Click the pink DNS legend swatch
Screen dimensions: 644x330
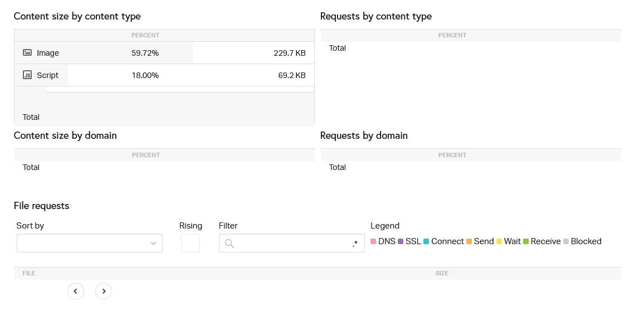click(x=373, y=241)
